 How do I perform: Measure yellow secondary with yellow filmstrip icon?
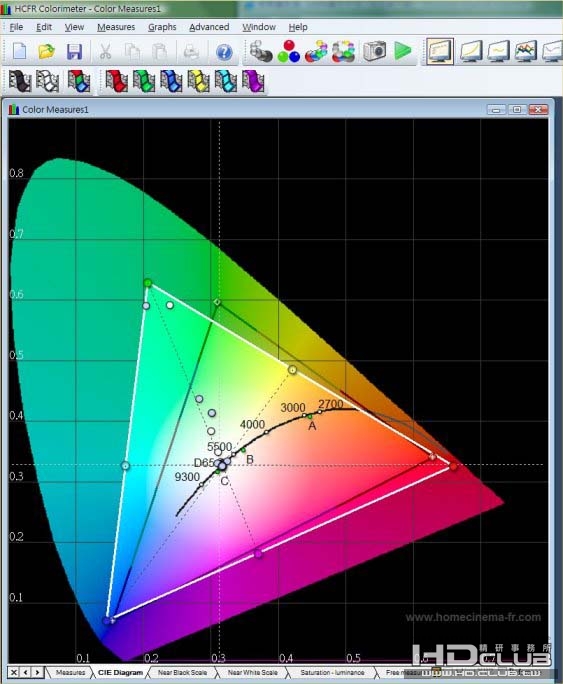(198, 81)
